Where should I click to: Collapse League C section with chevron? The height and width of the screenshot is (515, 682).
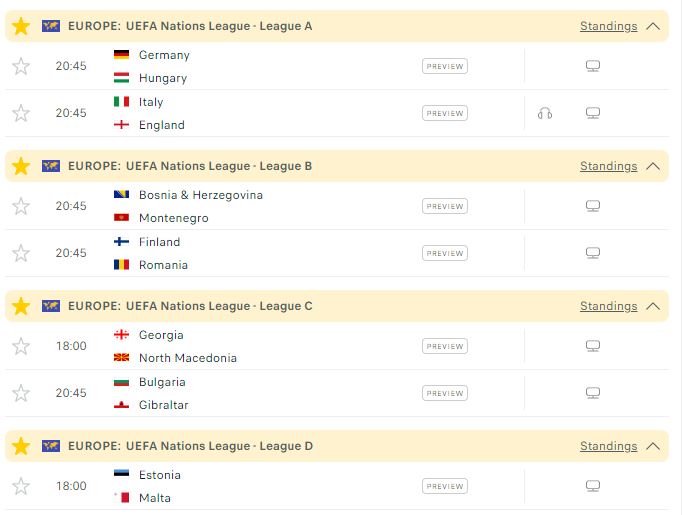653,306
